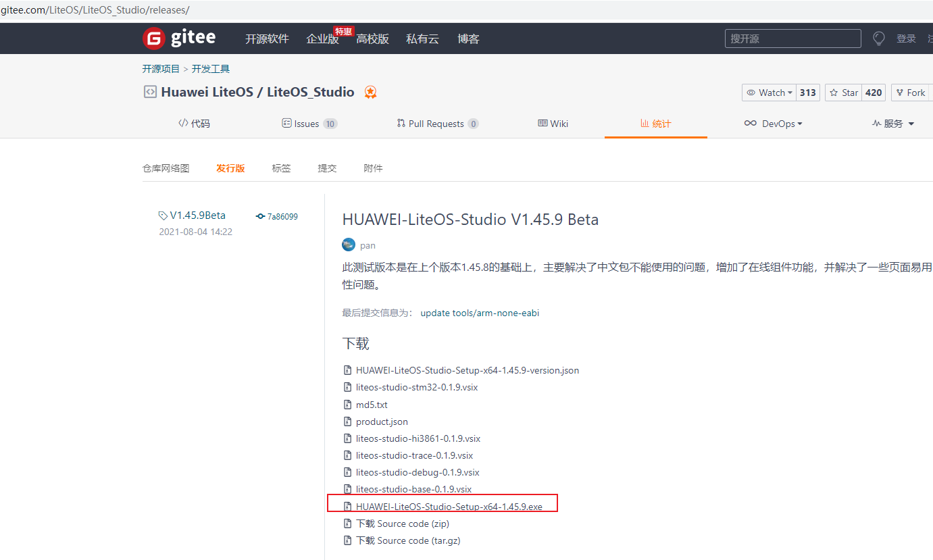Switch to 附件 sub-tab
933x560 pixels.
point(373,168)
